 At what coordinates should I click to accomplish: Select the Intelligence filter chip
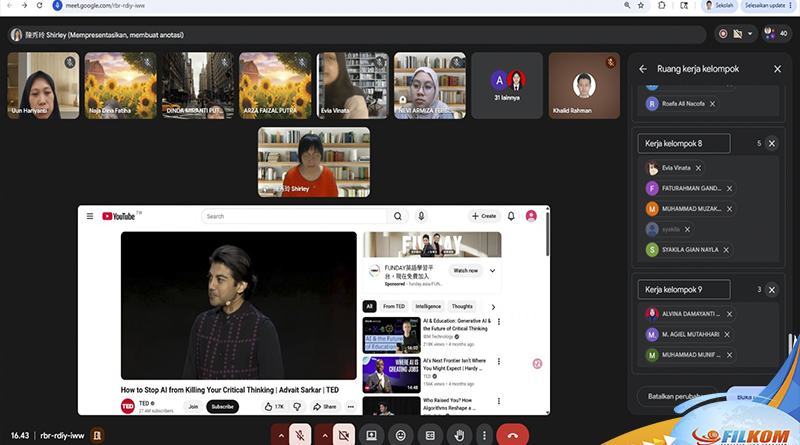point(428,306)
